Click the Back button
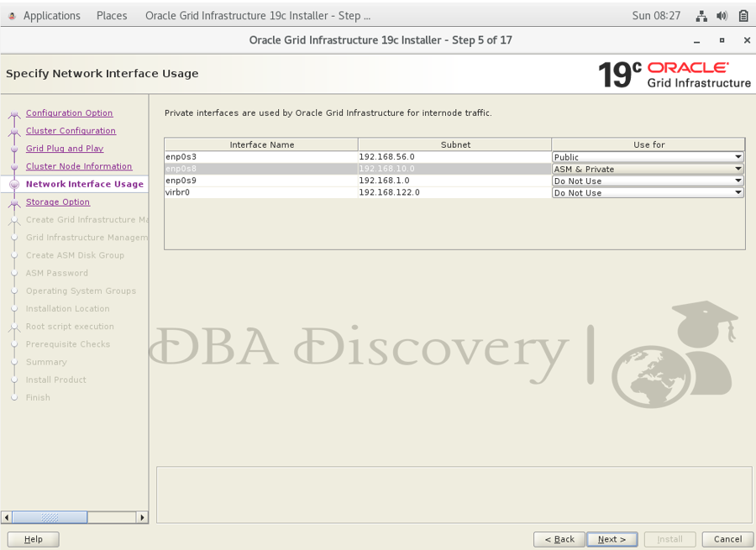 click(559, 539)
